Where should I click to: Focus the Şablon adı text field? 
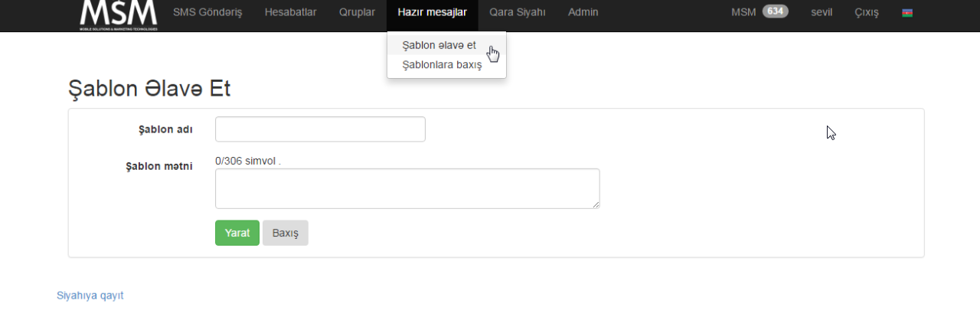(320, 129)
